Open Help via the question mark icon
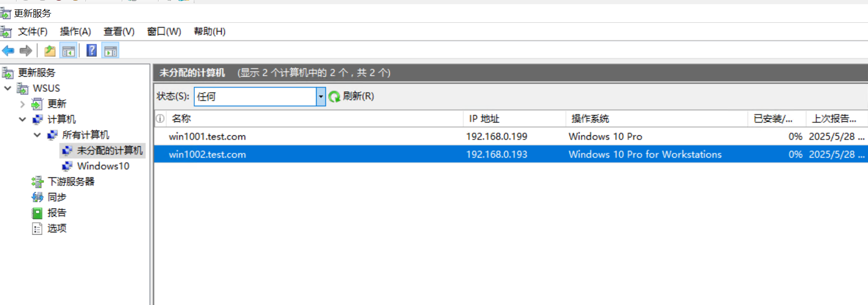Screen dimensions: 868x305 pyautogui.click(x=92, y=51)
